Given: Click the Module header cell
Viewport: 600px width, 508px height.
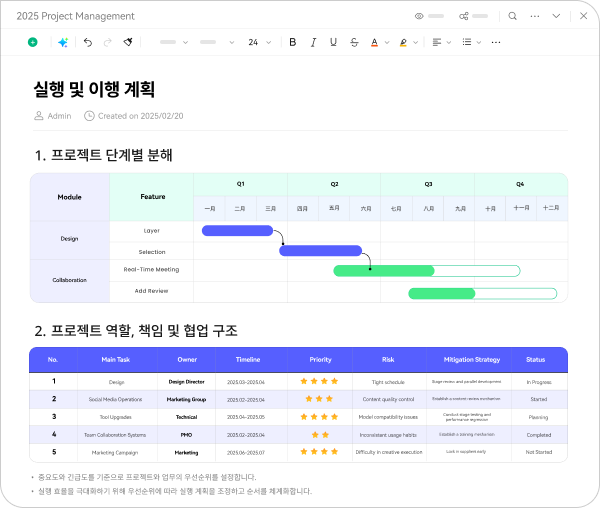Looking at the screenshot, I should 70,197.
